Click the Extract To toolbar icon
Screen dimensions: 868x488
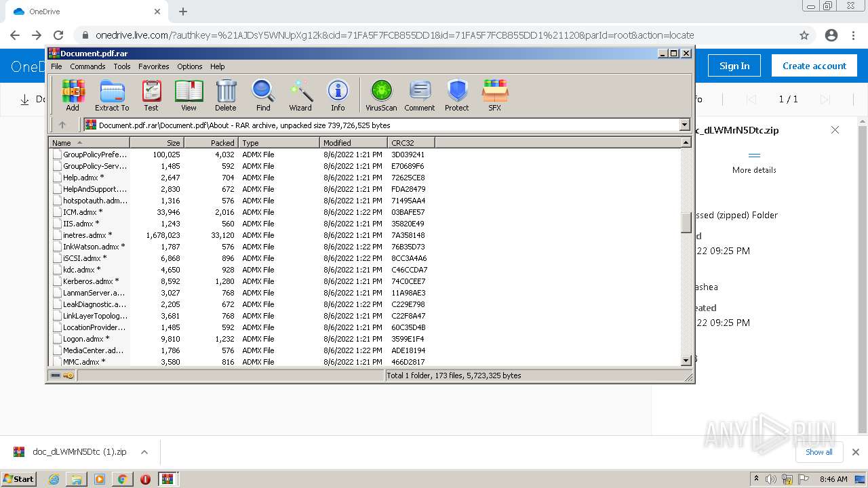click(x=112, y=95)
